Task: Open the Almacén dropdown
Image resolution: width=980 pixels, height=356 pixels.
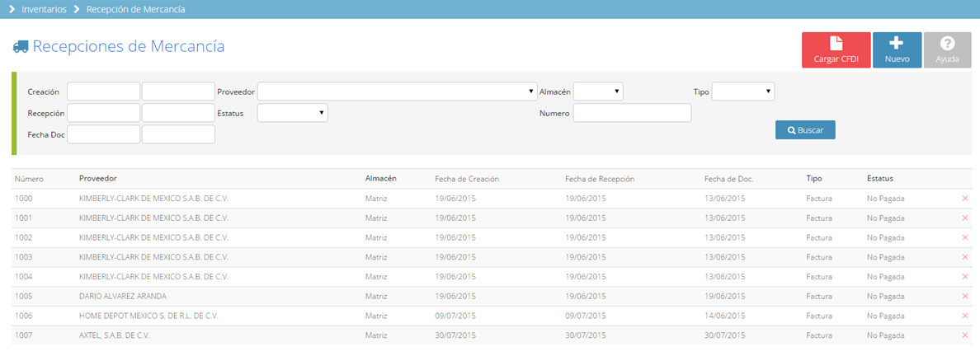Action: click(x=598, y=91)
